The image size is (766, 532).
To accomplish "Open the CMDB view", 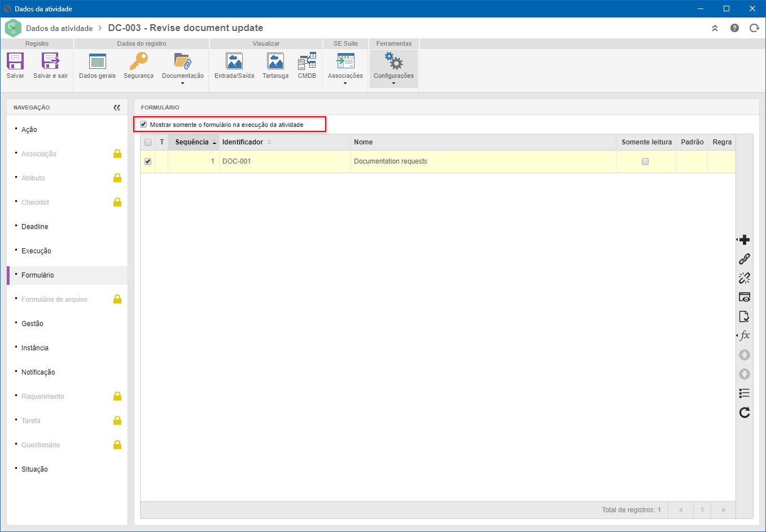I will [307, 61].
